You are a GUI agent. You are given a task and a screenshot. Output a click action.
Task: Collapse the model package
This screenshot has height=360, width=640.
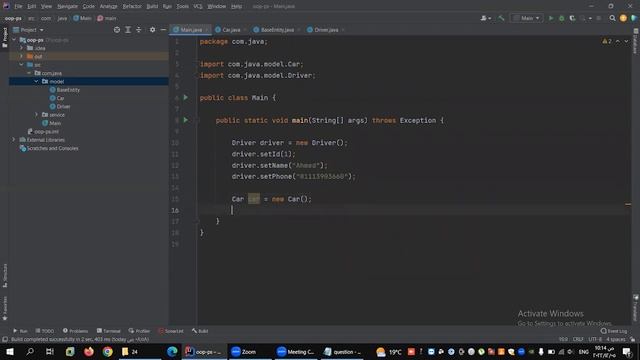point(36,81)
